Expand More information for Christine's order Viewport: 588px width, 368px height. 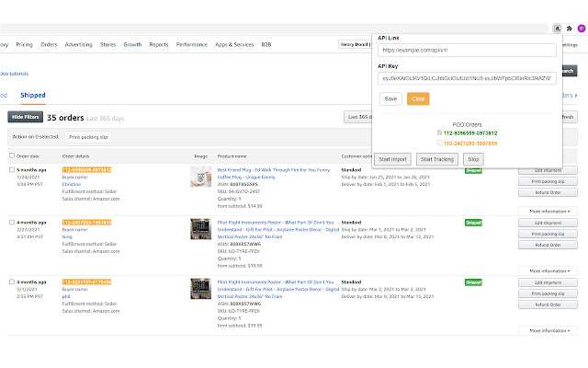[x=548, y=212]
